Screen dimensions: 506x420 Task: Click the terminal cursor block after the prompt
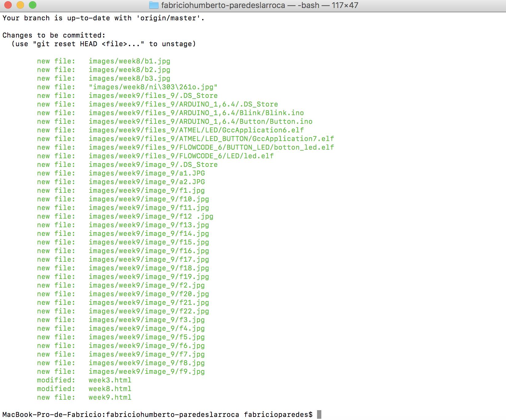319,414
